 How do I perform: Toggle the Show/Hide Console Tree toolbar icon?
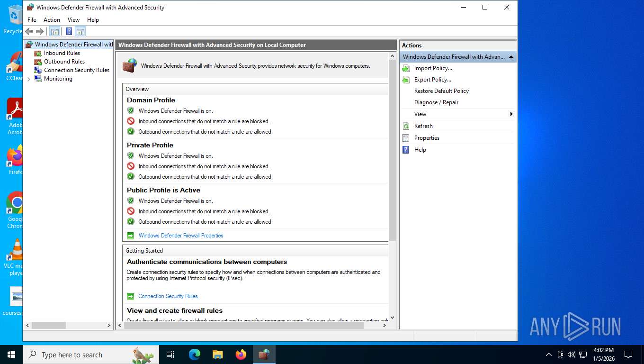click(55, 31)
